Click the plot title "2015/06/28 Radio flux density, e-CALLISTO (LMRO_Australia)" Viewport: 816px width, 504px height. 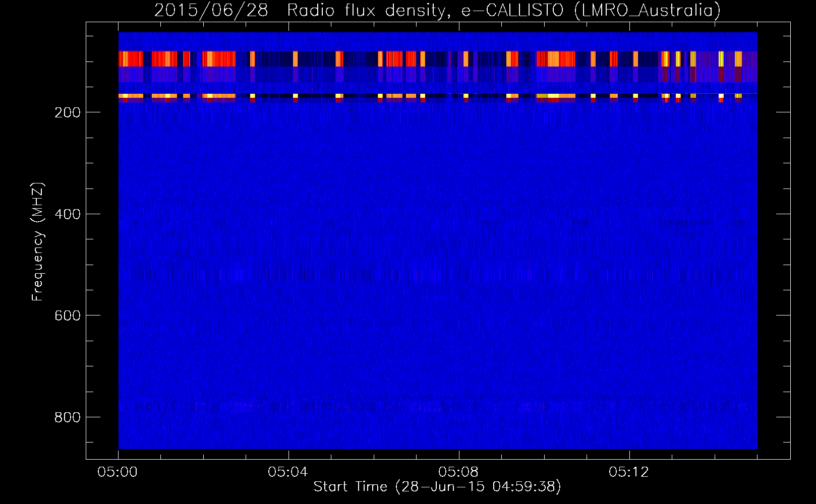pos(437,11)
